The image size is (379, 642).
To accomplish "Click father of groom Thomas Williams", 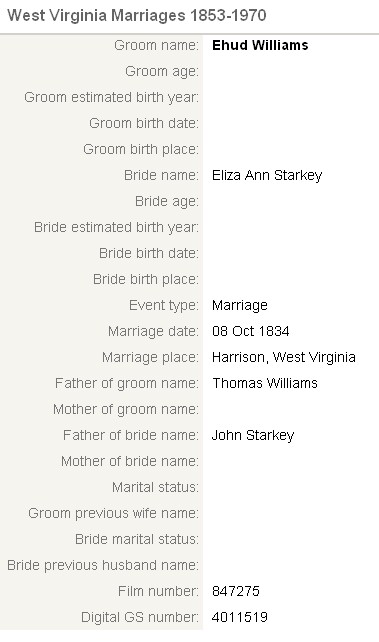I will click(265, 383).
